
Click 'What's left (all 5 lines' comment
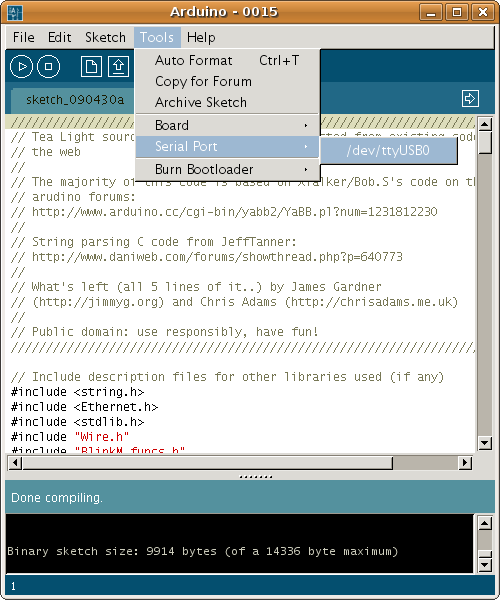pyautogui.click(x=196, y=287)
